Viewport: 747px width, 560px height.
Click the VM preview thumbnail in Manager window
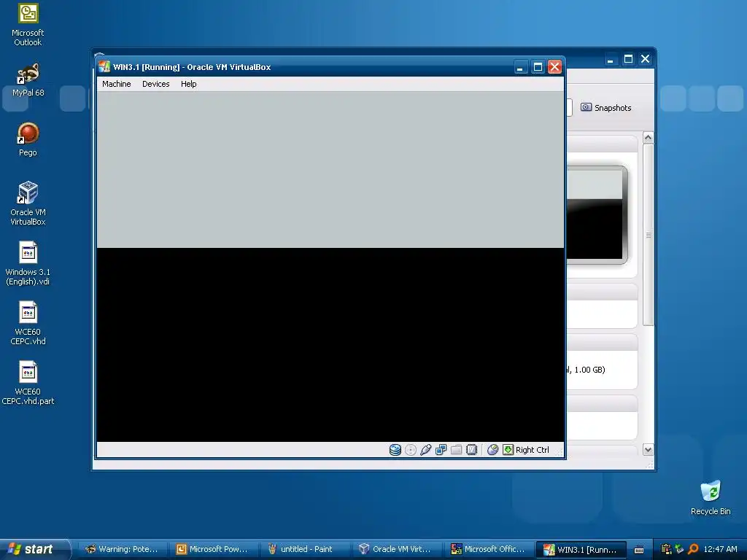[597, 214]
